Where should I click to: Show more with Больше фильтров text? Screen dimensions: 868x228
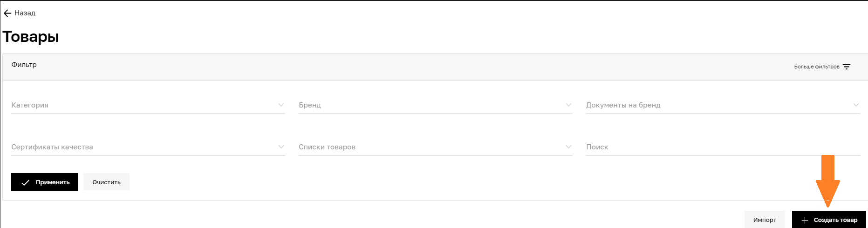[x=816, y=67]
